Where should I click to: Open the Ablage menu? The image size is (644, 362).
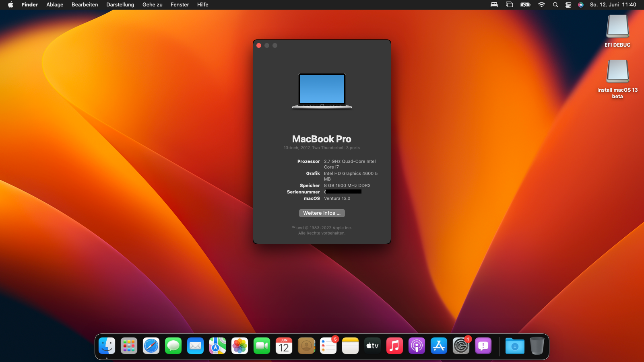pos(55,5)
